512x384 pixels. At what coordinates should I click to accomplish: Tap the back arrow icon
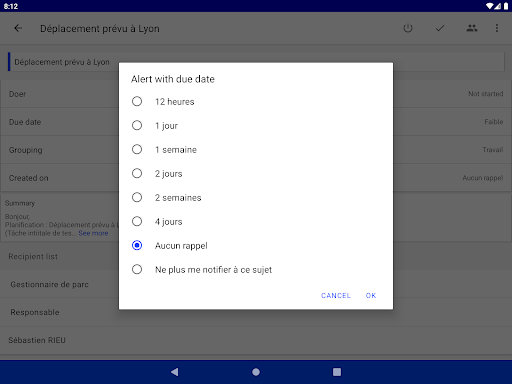(18, 28)
